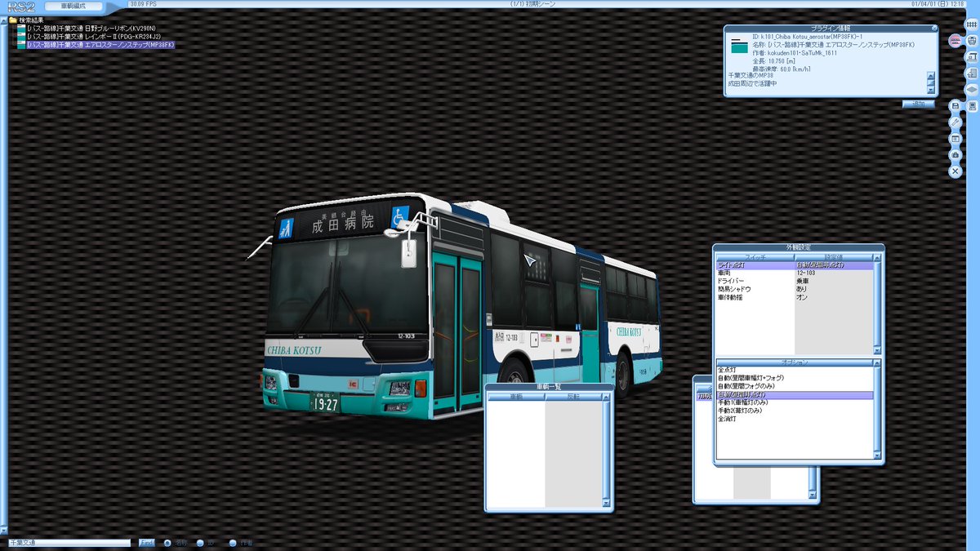The height and width of the screenshot is (551, 980).
Task: Click the building structure icon
Action: coord(972,73)
